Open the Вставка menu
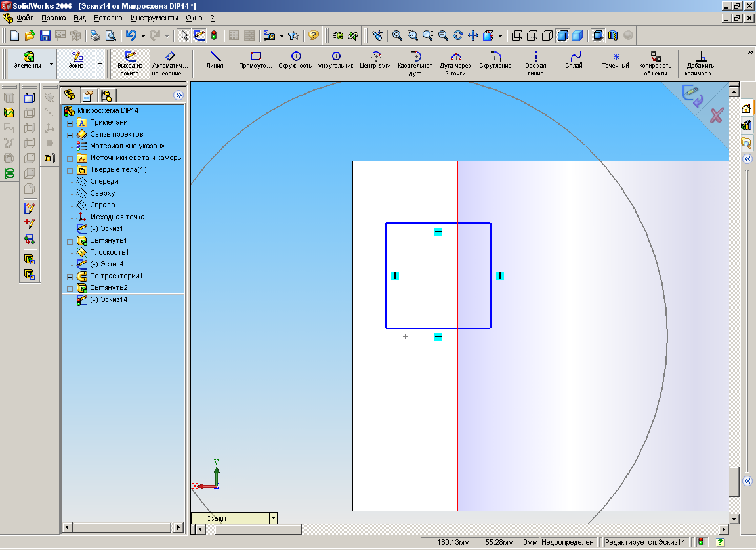 108,18
